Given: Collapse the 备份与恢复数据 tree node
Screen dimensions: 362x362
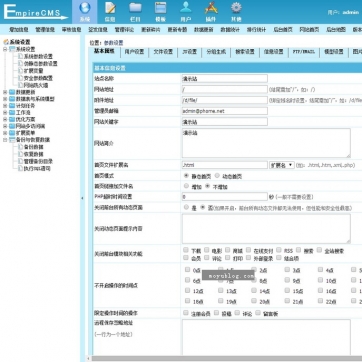Looking at the screenshot, I should [5, 140].
